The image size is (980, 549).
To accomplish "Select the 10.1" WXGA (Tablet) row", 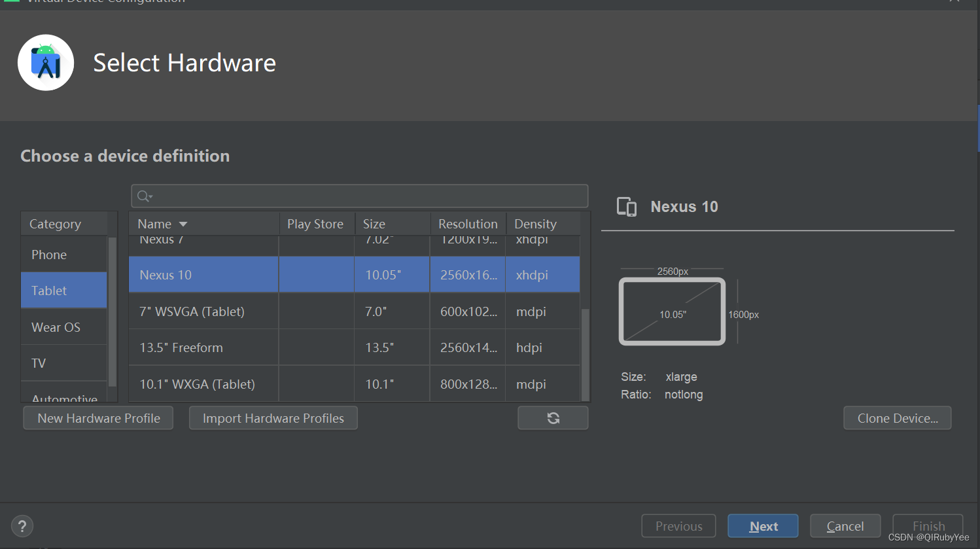I will 354,384.
